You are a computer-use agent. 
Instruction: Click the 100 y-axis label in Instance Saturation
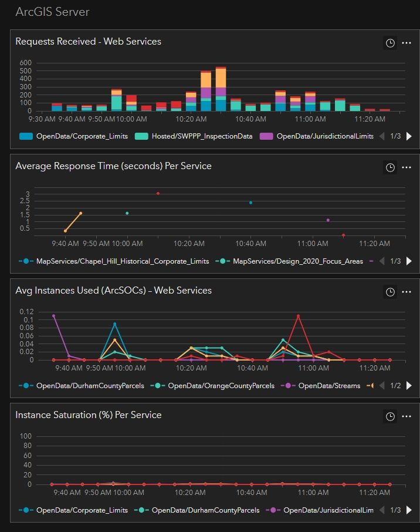25,436
